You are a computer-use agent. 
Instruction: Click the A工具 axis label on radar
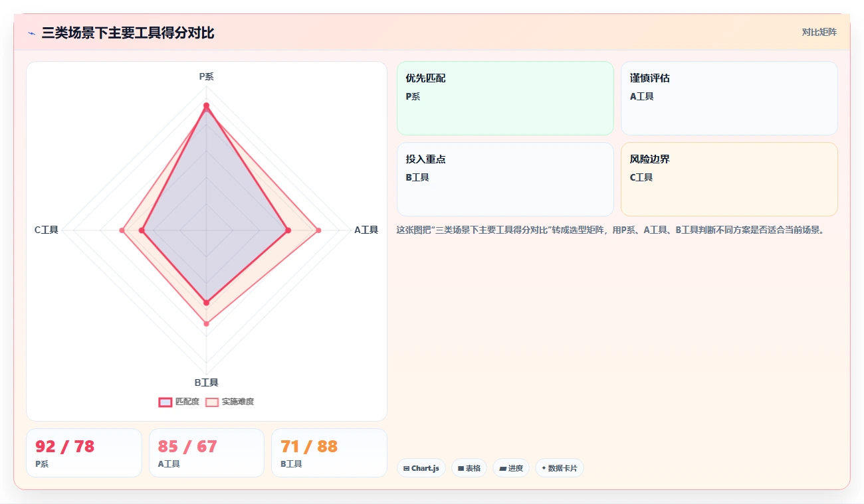(x=366, y=230)
